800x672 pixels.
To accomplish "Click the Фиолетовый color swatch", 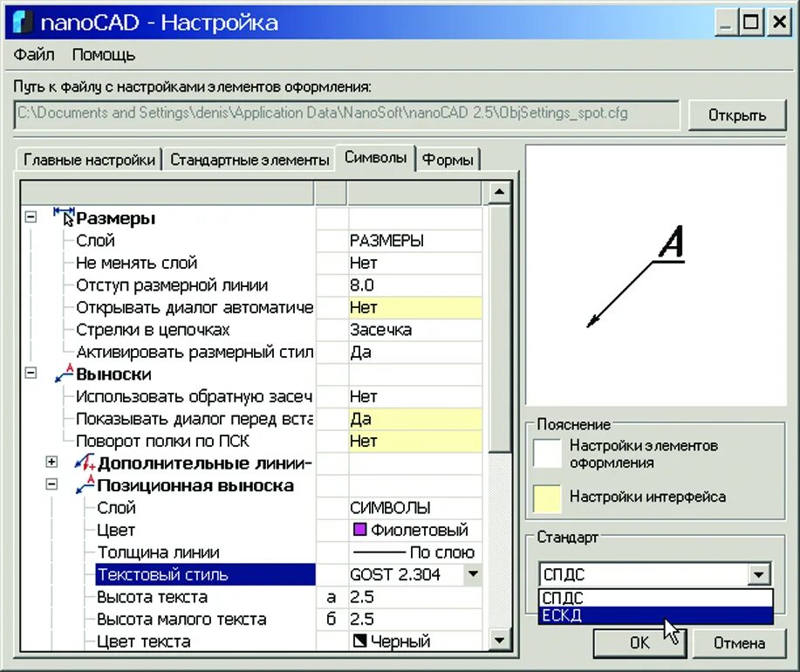I will coord(359,529).
